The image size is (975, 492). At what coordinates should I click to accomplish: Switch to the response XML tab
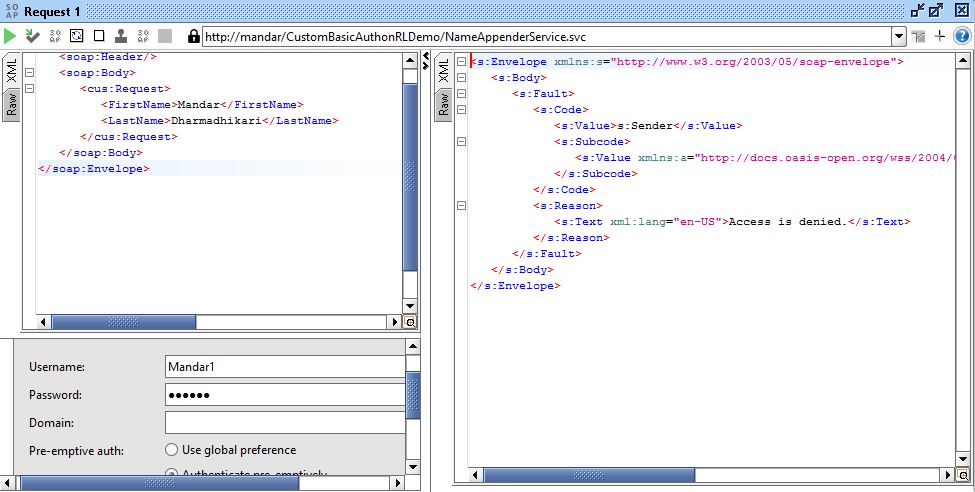(x=443, y=70)
